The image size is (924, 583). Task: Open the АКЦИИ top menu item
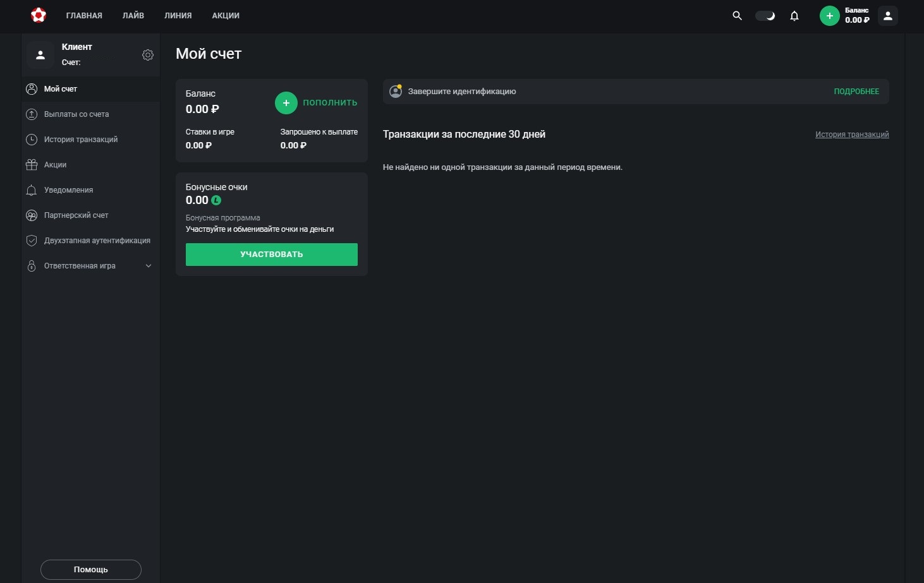(x=226, y=16)
